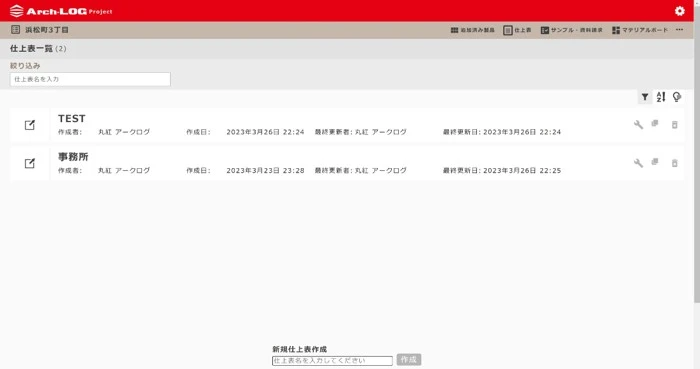Click the lightbulb hint icon
Viewport: 700px width, 369px height.
point(677,97)
